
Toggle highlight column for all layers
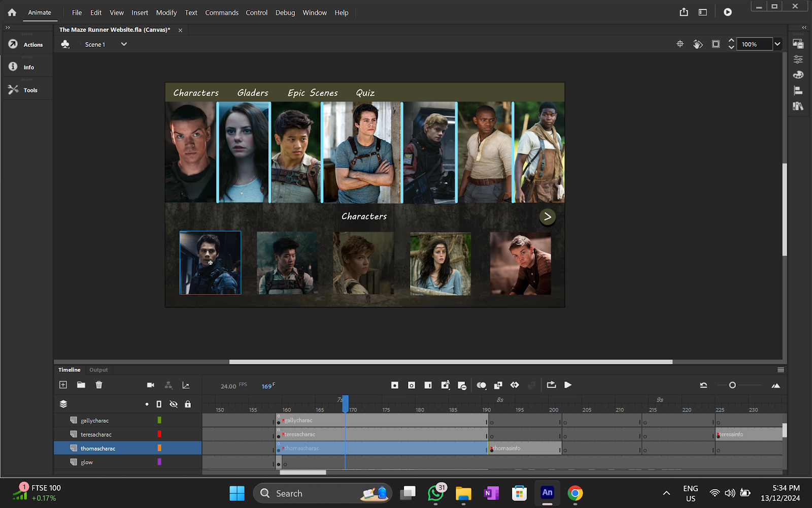click(x=147, y=404)
